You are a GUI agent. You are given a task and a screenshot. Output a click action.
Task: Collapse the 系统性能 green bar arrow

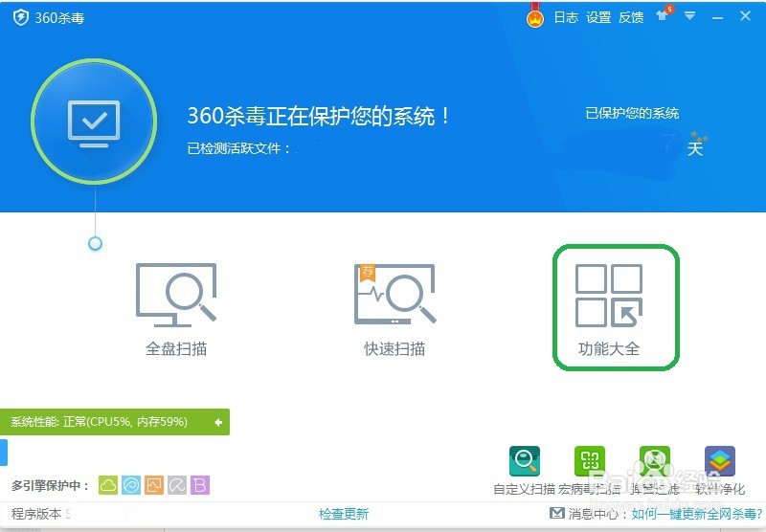[218, 422]
